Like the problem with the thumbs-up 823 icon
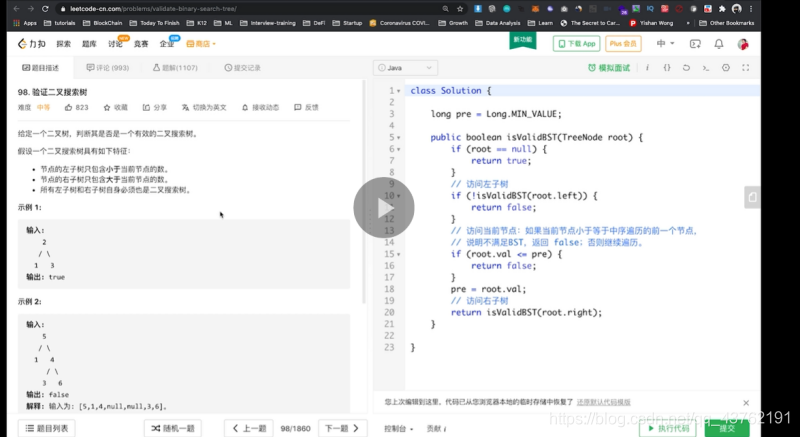This screenshot has height=437, width=800. pyautogui.click(x=77, y=108)
